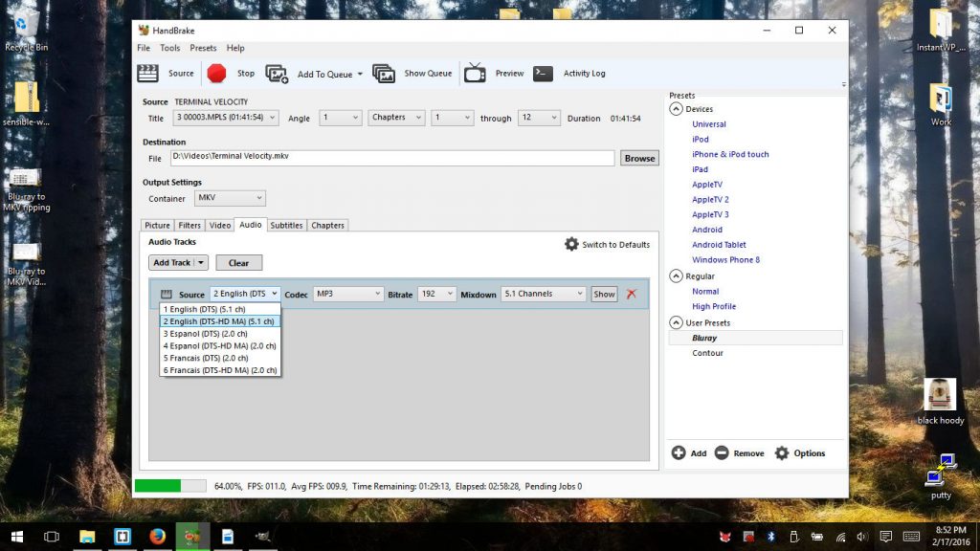
Task: Open the start chapter dropdown showing 1
Action: [x=452, y=118]
